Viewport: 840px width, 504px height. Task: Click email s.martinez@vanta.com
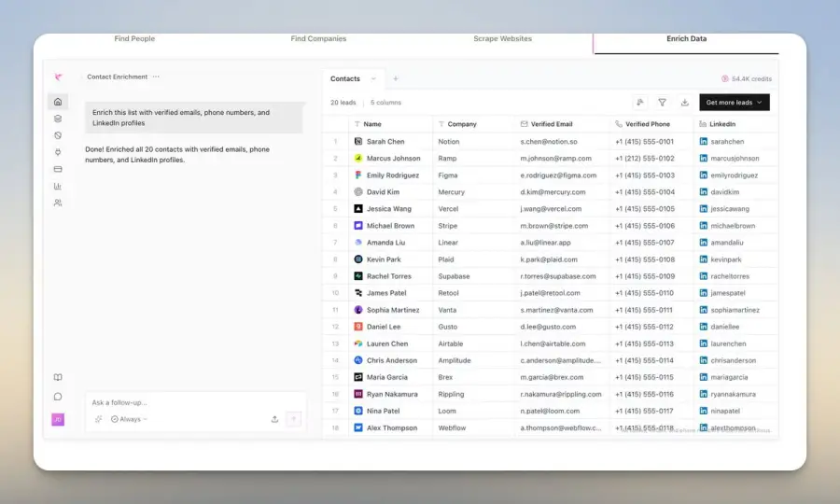556,310
